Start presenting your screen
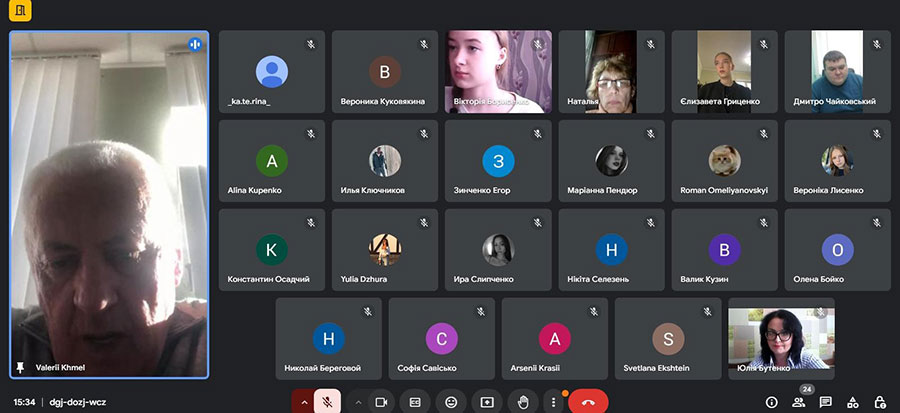900x413 pixels. coord(486,401)
